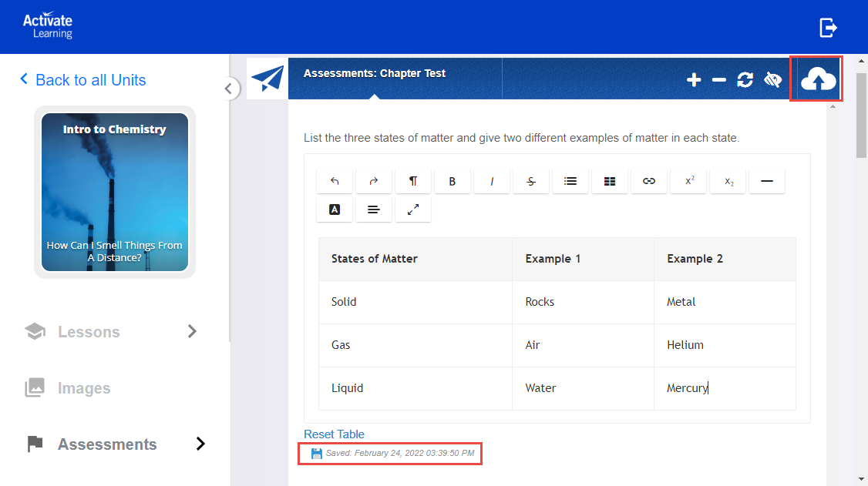Click the Lessons chevron arrow
This screenshot has width=868, height=486.
click(192, 331)
